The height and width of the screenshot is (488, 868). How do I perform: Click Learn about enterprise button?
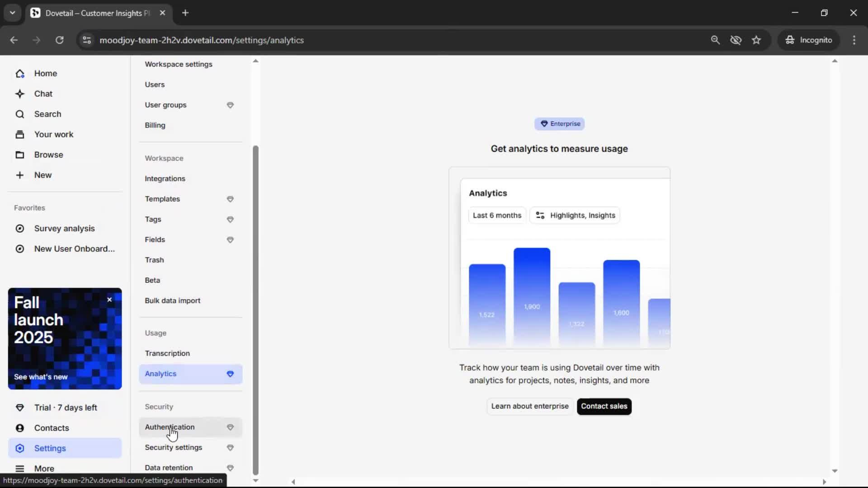click(530, 406)
